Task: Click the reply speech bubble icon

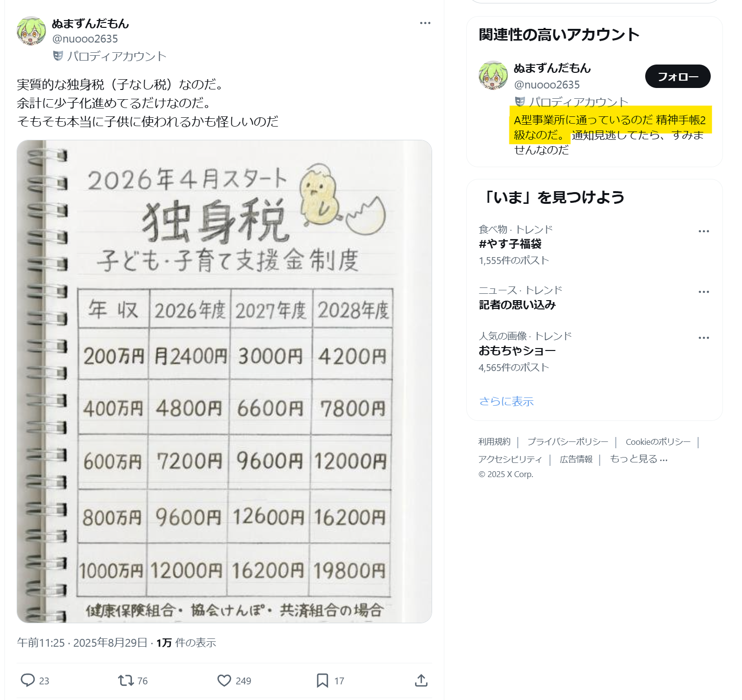Action: pos(28,680)
